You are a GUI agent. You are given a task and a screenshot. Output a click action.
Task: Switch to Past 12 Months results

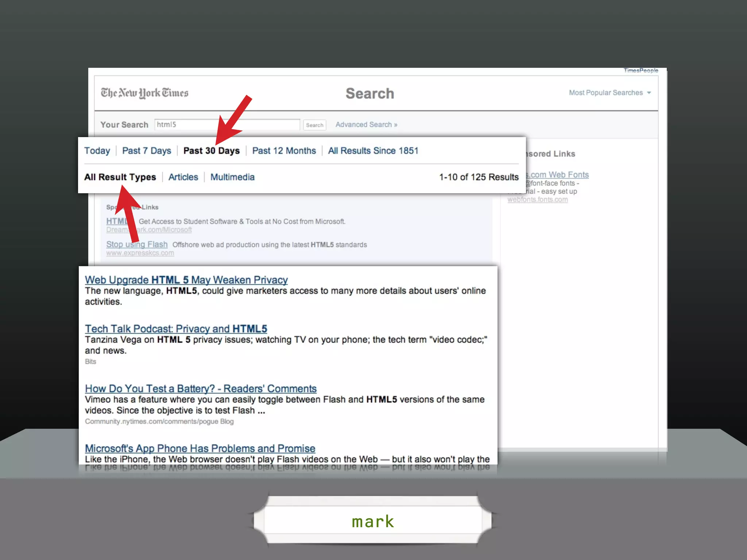[284, 151]
